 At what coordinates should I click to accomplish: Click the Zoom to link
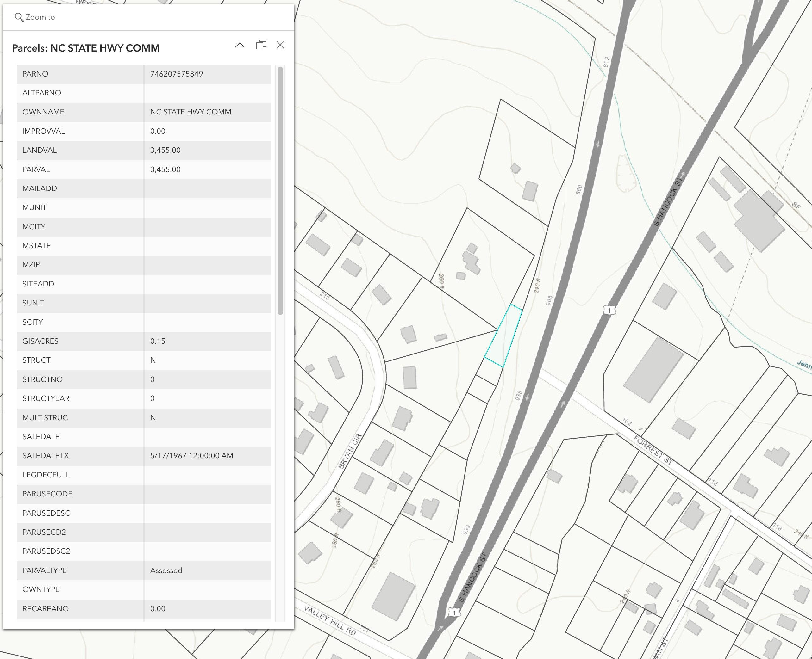[34, 17]
